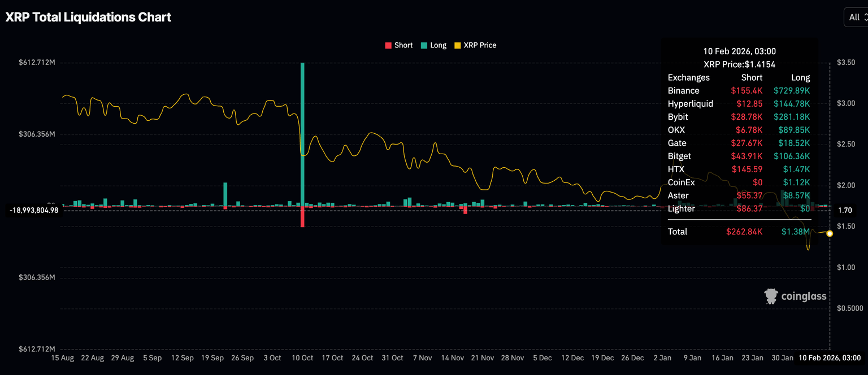This screenshot has height=375, width=868.
Task: Click the Total row in liquidation tooltip
Action: pos(739,232)
